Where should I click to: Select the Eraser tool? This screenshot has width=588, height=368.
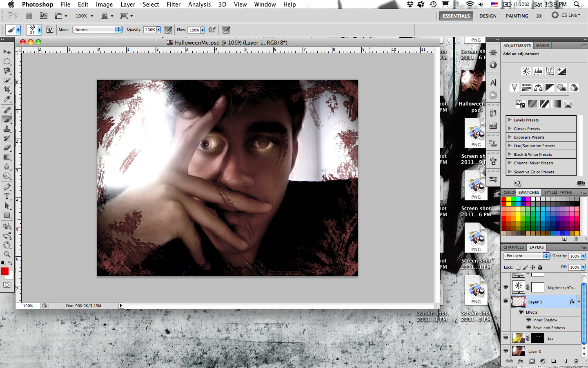tap(7, 148)
